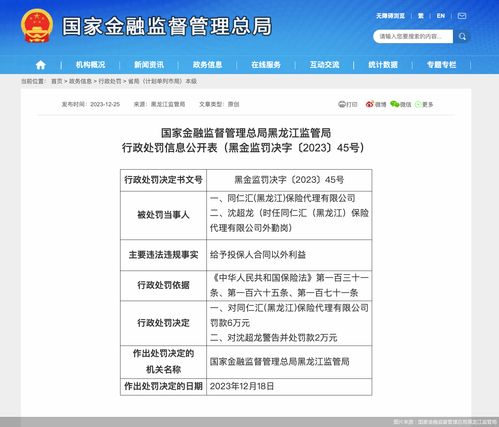Click the text 给予投保人合同以外利益

tap(258, 255)
